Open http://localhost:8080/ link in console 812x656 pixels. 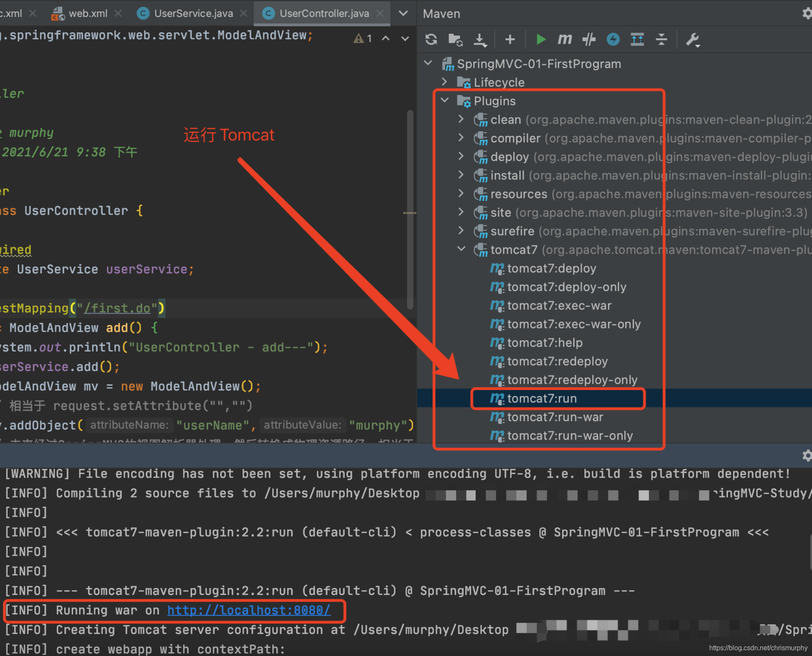[x=249, y=610]
